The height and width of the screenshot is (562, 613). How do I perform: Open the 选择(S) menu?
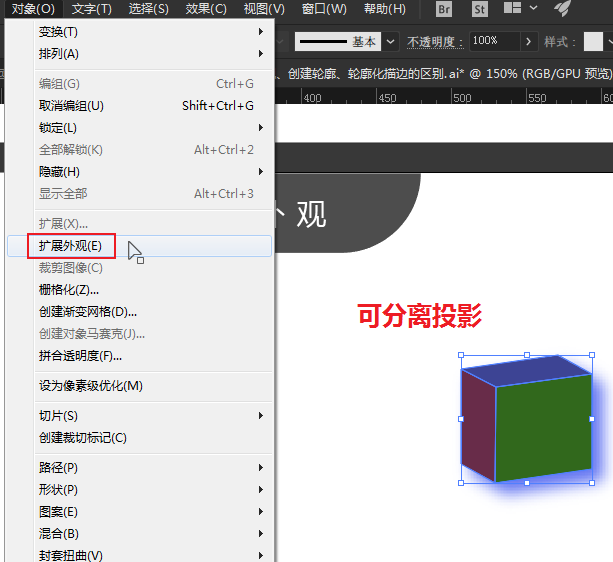(x=149, y=9)
